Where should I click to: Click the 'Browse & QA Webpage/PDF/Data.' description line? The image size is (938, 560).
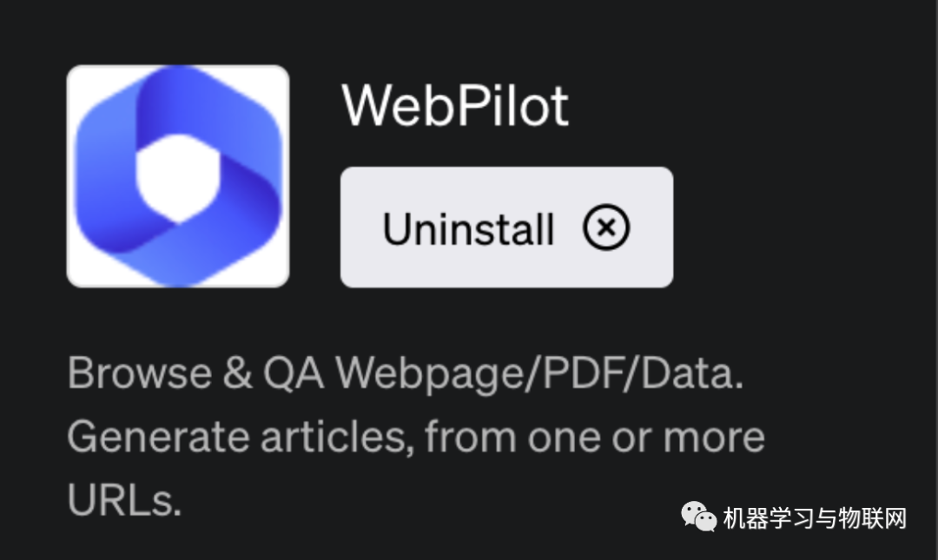coord(406,373)
